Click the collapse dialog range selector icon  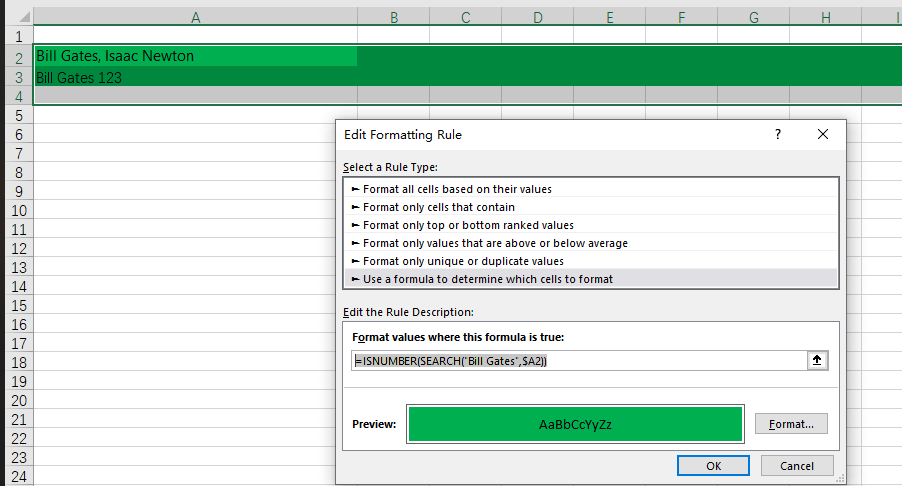click(x=817, y=361)
